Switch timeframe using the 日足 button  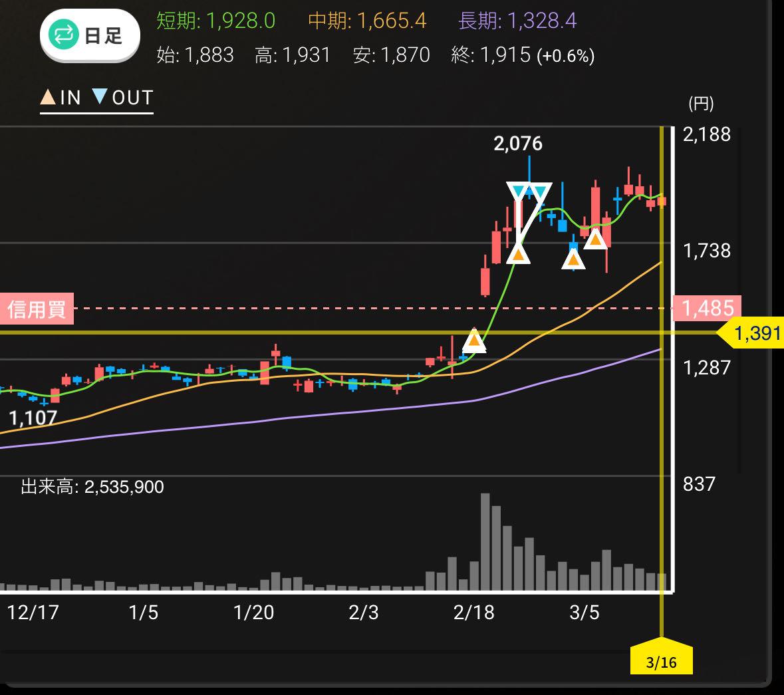90,36
